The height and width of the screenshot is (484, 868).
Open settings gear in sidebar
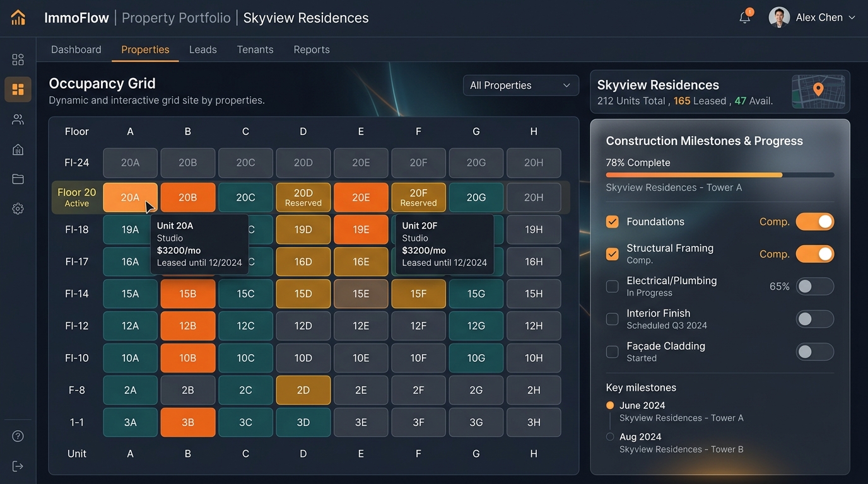tap(18, 209)
